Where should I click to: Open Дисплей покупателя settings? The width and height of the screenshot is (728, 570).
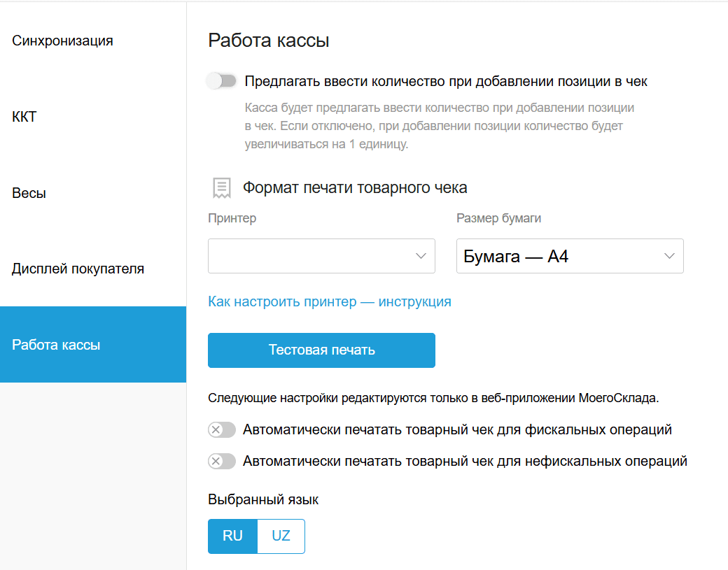click(78, 268)
